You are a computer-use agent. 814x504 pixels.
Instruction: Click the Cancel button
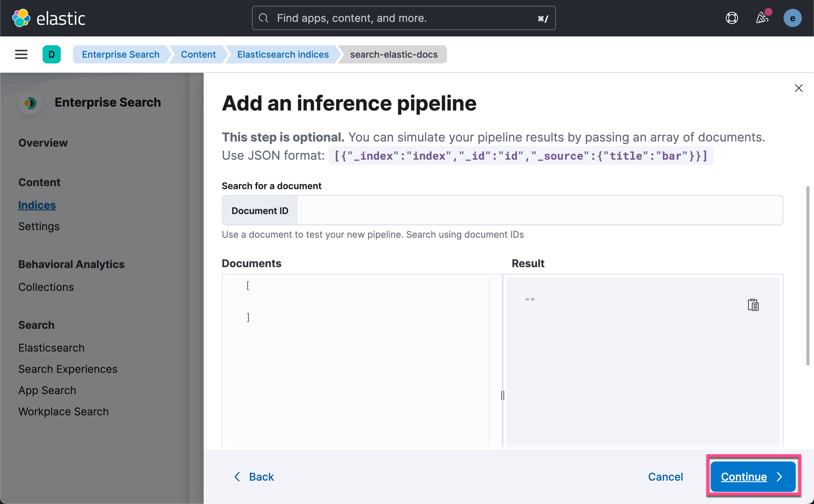(x=665, y=477)
